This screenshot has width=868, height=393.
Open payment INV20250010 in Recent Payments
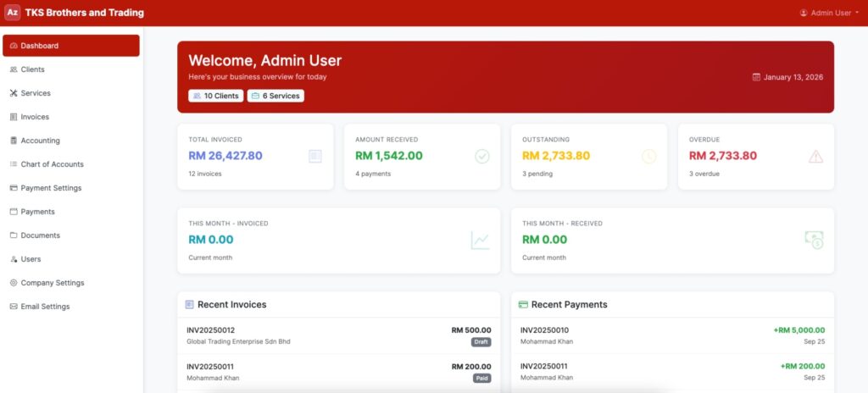pos(544,330)
